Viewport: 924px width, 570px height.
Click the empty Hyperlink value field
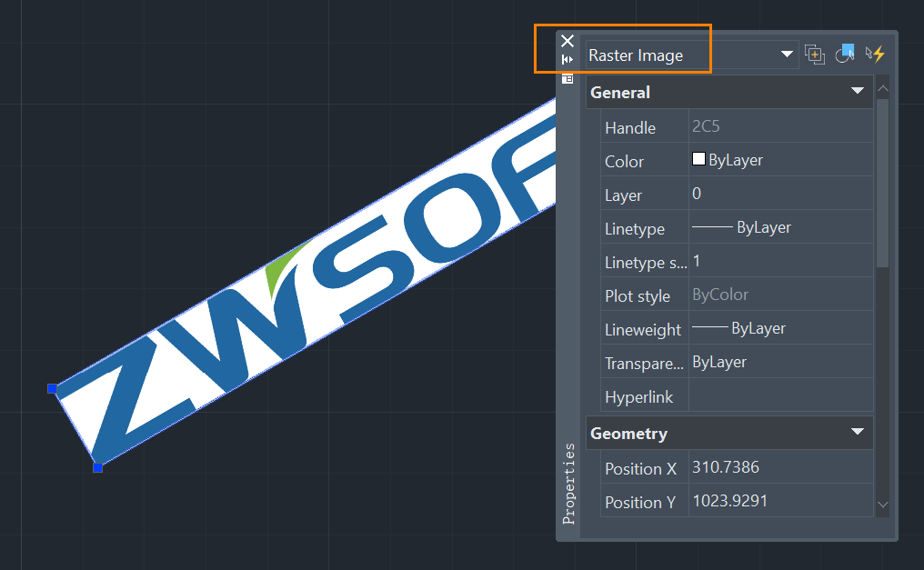pos(781,395)
